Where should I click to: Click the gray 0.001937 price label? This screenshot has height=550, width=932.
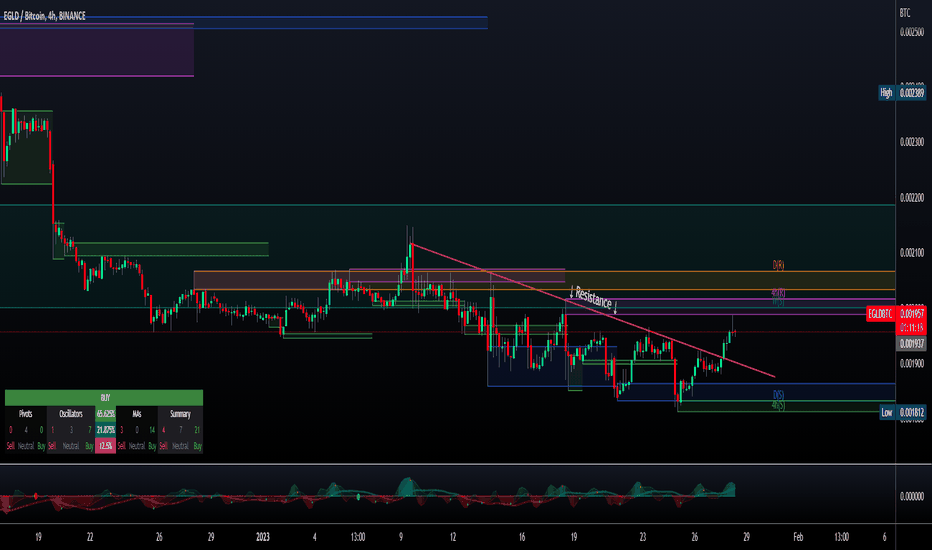[x=912, y=344]
